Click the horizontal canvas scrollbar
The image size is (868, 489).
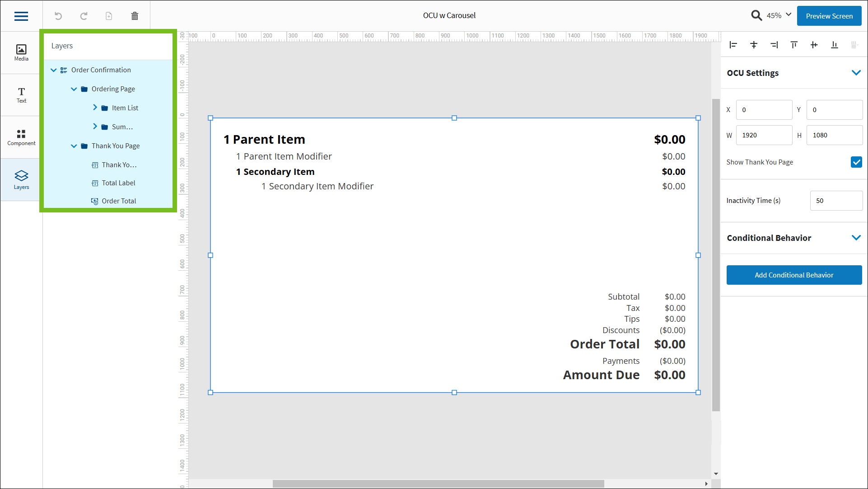tap(438, 484)
